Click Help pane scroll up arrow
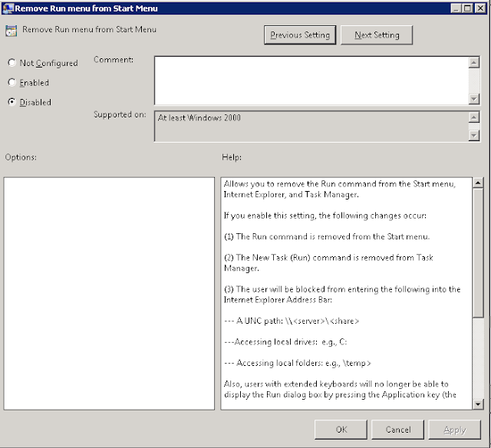This screenshot has width=491, height=448. point(478,183)
